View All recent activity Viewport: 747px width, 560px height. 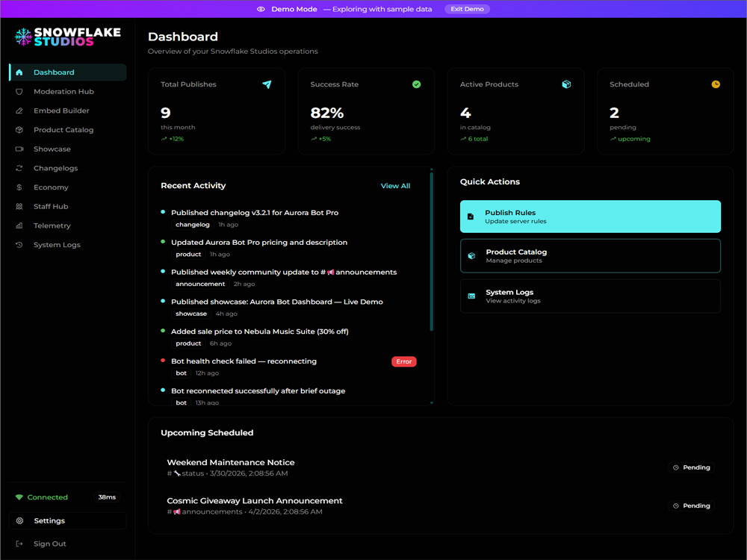(x=395, y=186)
